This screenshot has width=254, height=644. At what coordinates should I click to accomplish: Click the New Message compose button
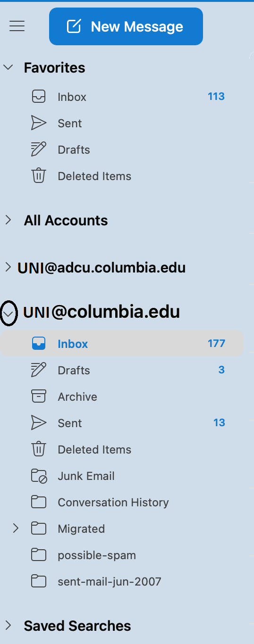click(x=126, y=26)
